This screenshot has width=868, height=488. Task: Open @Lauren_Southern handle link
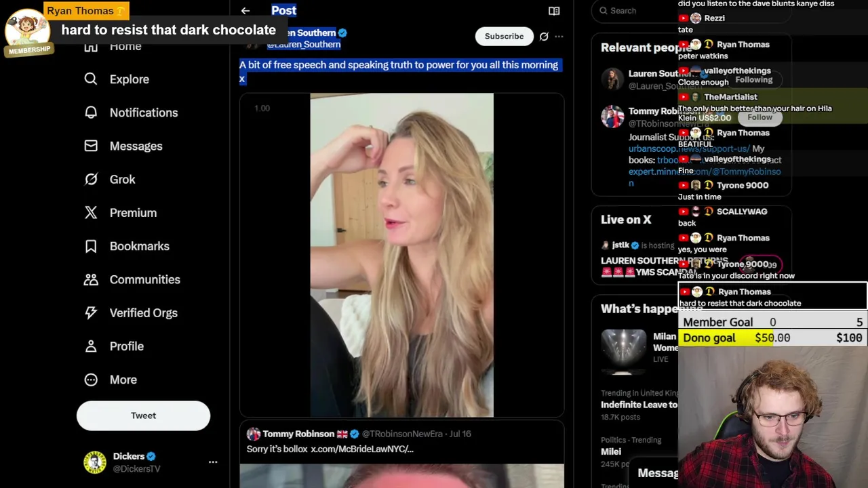point(304,45)
